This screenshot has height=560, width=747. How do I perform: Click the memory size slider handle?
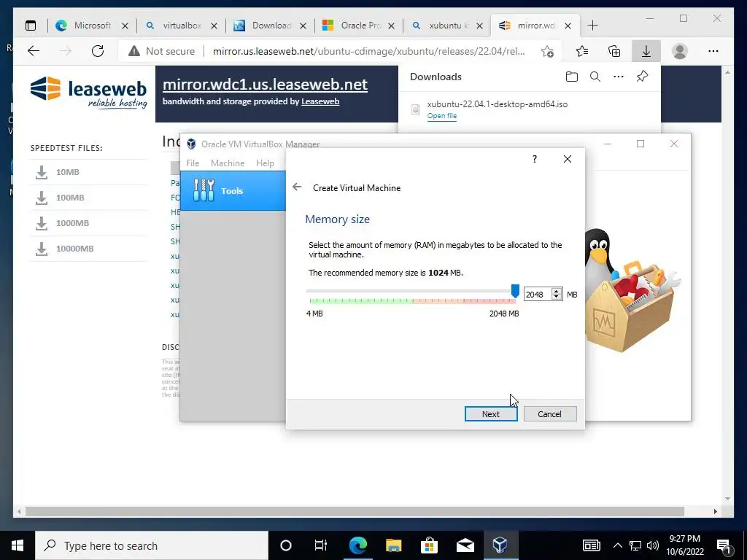point(515,290)
